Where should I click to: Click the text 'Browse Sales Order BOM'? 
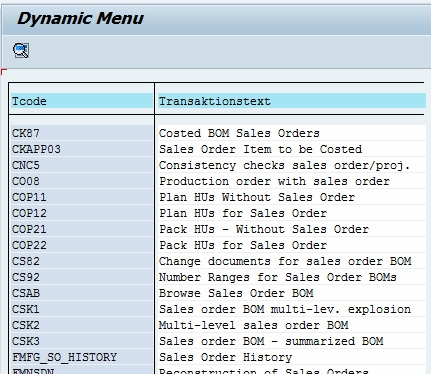click(x=236, y=293)
